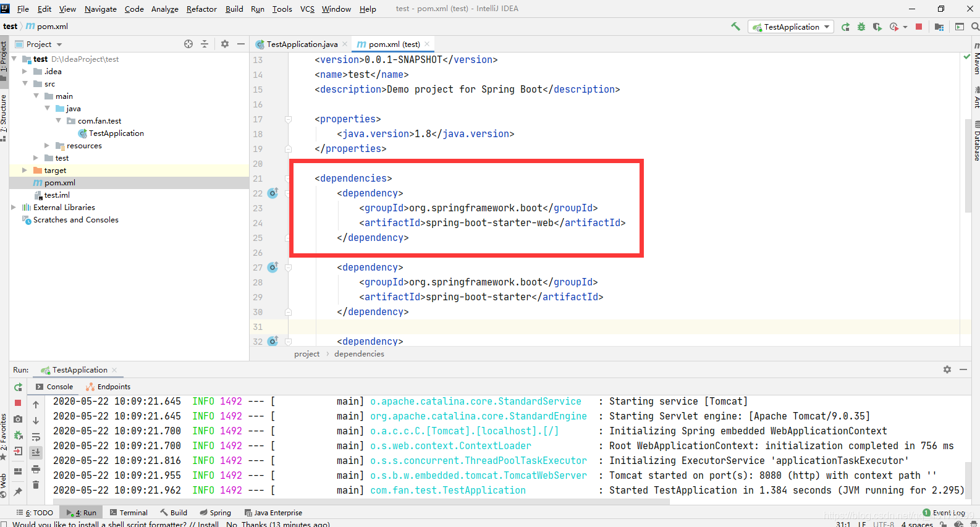Minimize the Run tool window
This screenshot has width=980, height=527.
point(963,369)
